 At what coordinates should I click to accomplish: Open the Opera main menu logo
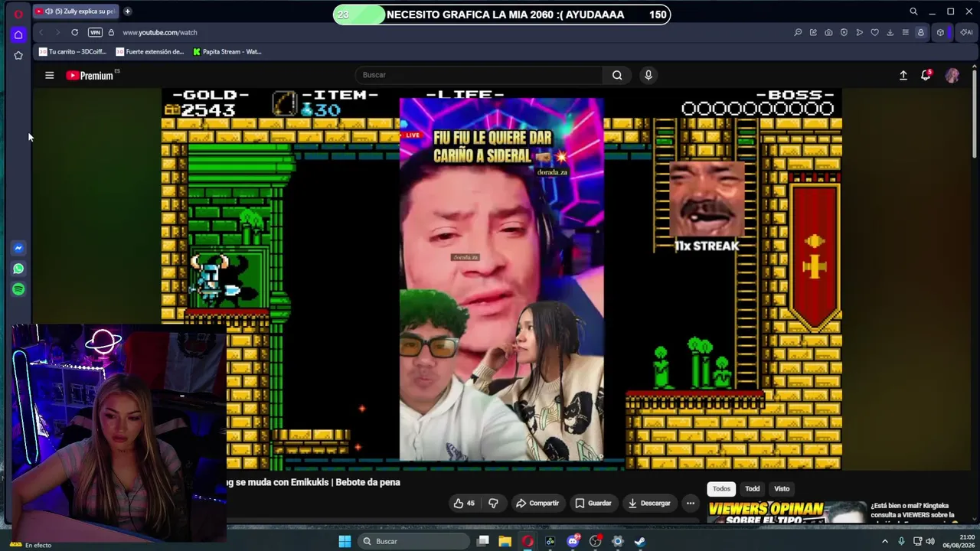(18, 13)
